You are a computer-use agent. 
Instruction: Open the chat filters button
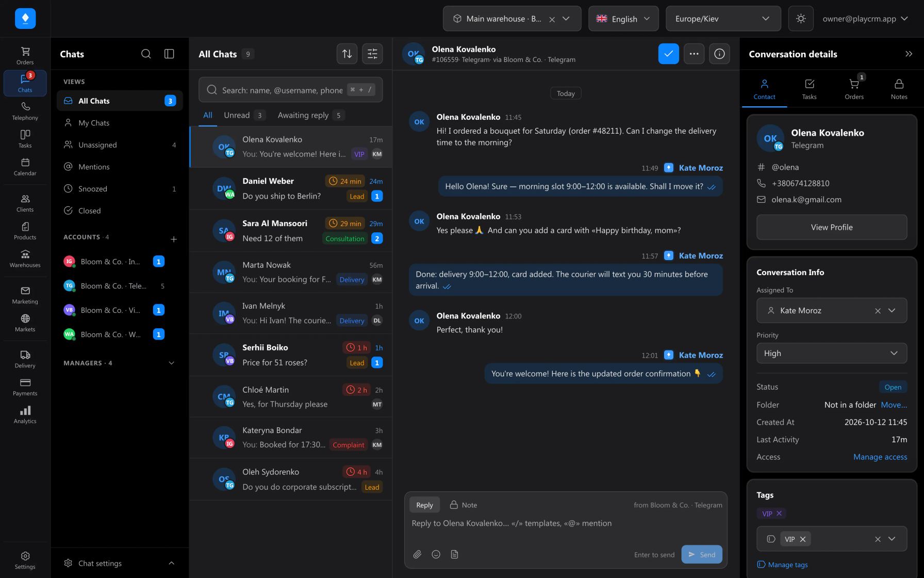(372, 54)
